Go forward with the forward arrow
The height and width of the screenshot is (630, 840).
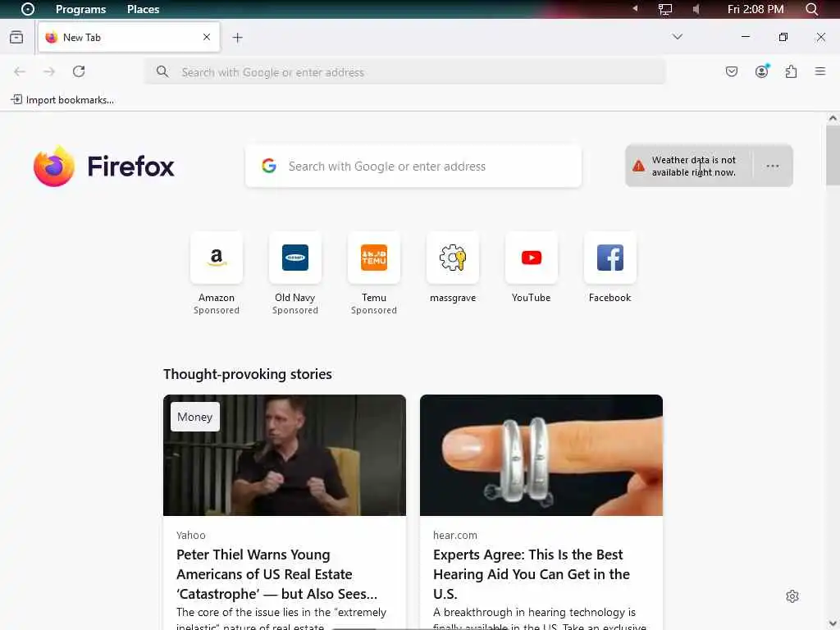tap(49, 72)
